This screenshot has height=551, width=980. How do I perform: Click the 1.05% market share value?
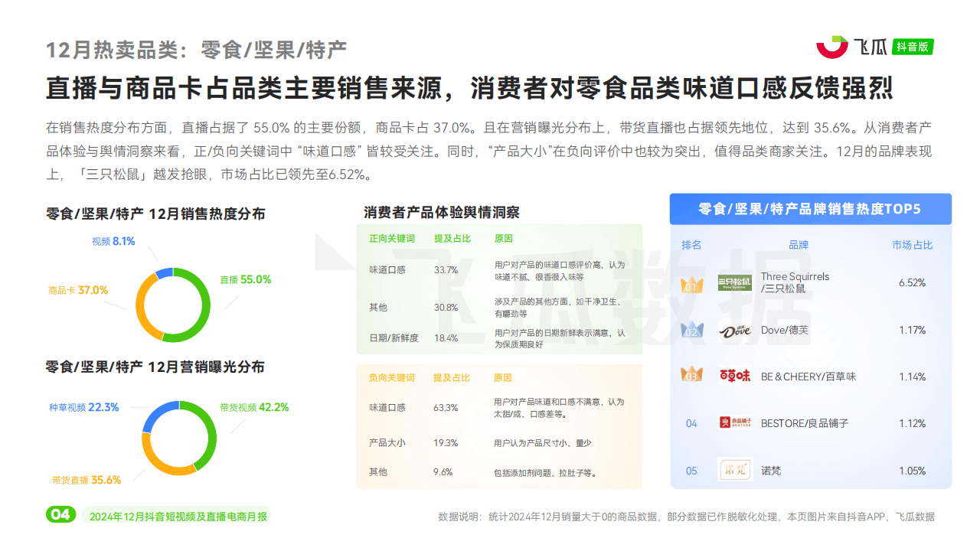point(912,471)
